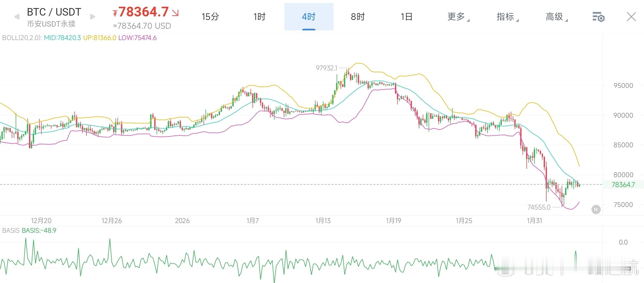644x283 pixels.
Task: Expand the 高级 advanced dropdown
Action: click(x=558, y=17)
